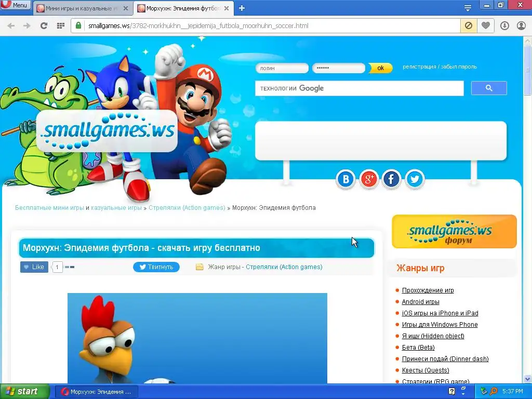Click the Жанры игр heading
The image size is (532, 399).
420,269
